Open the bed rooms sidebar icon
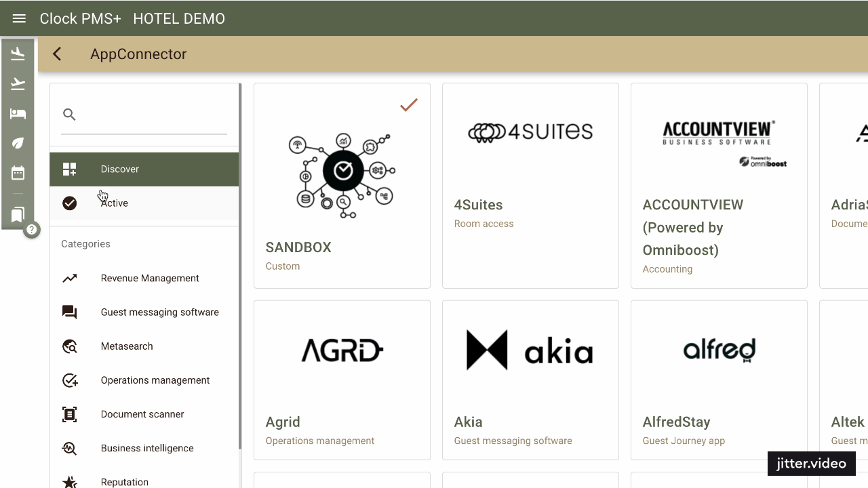868x488 pixels. [18, 113]
